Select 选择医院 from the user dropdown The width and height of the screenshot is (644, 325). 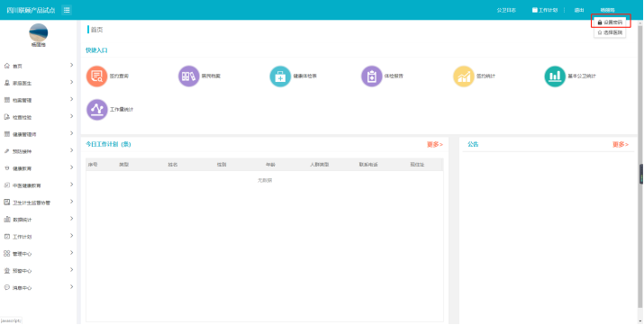pyautogui.click(x=611, y=32)
